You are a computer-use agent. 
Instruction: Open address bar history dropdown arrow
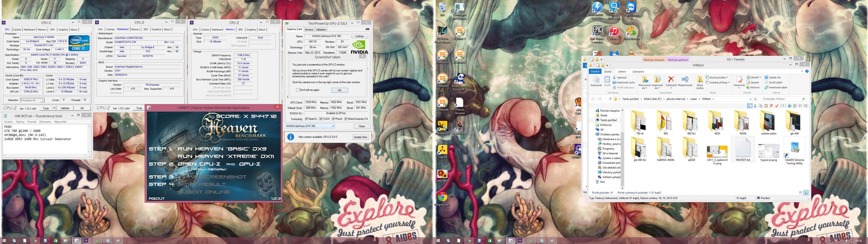tap(750, 99)
